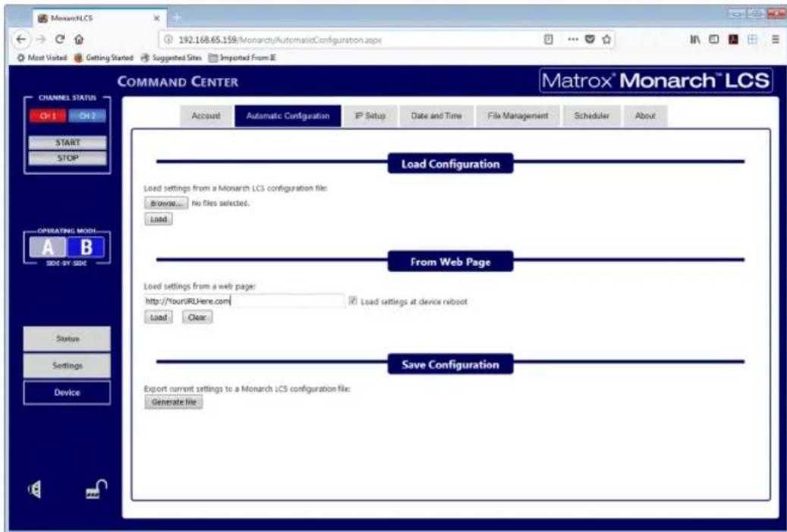
Task: Reload the page with refresh icon
Action: (60, 39)
